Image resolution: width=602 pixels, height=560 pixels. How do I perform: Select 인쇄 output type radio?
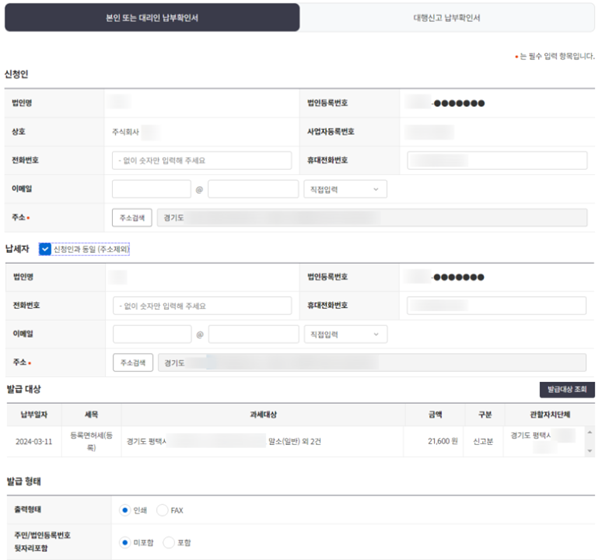click(125, 510)
